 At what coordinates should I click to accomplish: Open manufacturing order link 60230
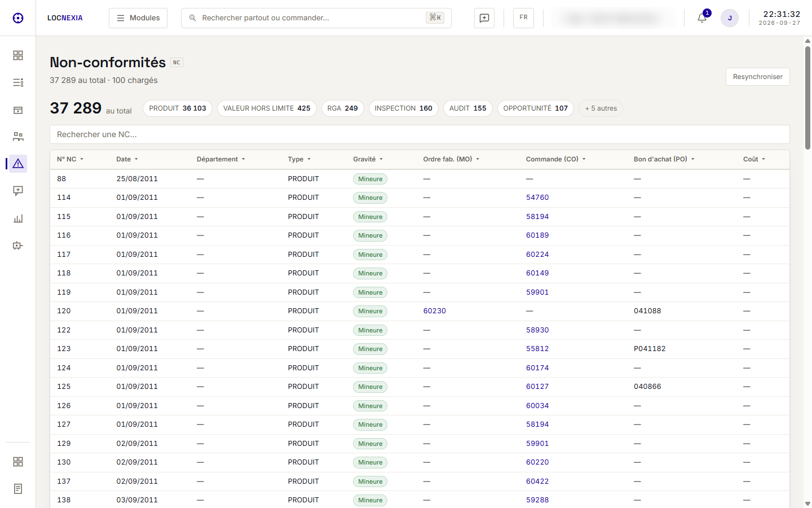pos(435,311)
